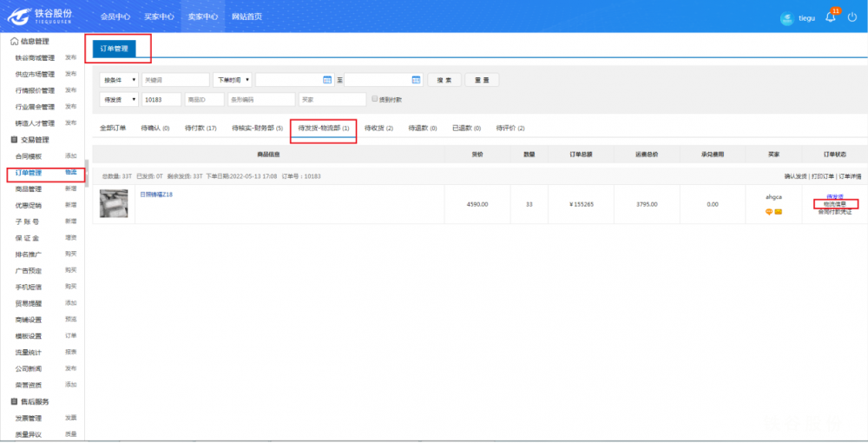Click the yellow envelope message icon

(779, 212)
